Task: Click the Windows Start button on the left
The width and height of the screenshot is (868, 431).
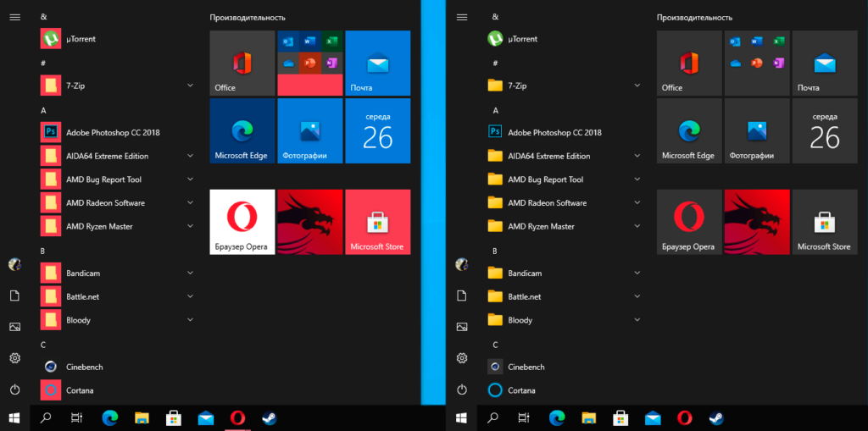Action: pos(15,418)
